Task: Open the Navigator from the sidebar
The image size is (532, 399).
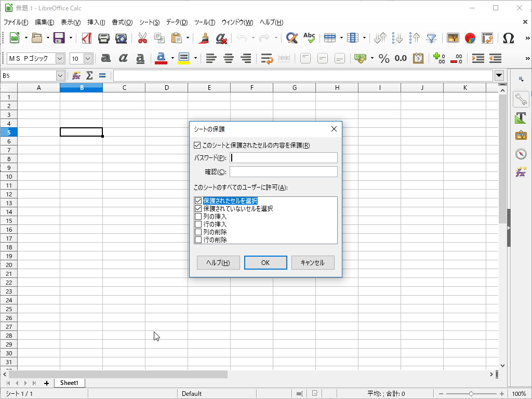Action: tap(521, 153)
